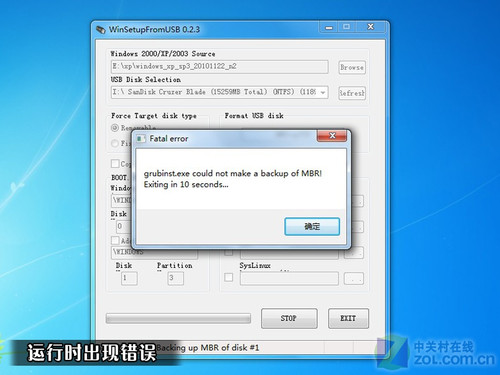Click the WinSetupFromUSB title bar icon
500x375 pixels.
pos(101,30)
